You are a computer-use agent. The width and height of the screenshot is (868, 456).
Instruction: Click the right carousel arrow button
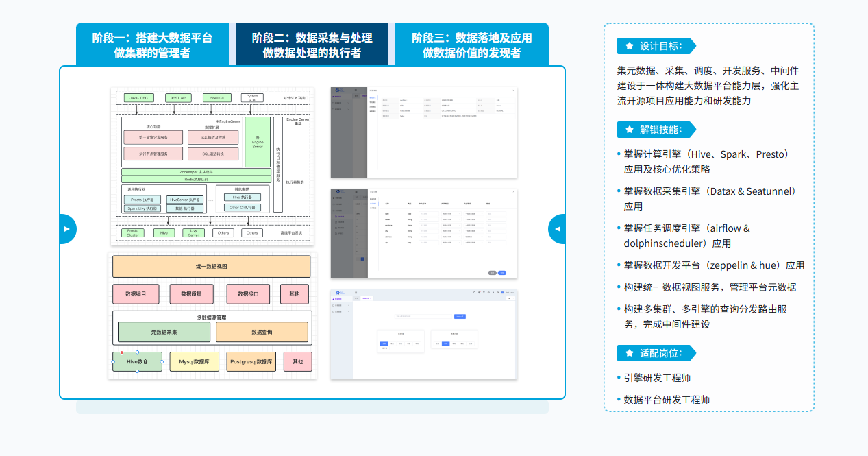tap(557, 229)
